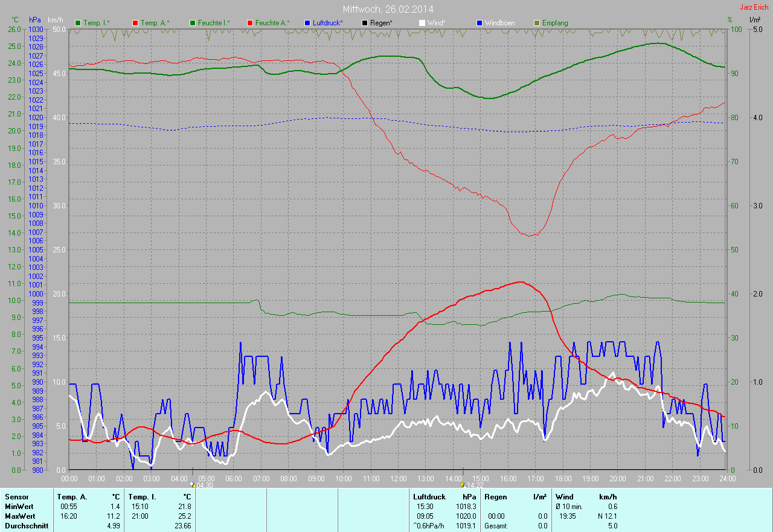Screen dimensions: 773x532
Task: Click the date title Mittwoch, 26.02.2014
Action: (388, 9)
